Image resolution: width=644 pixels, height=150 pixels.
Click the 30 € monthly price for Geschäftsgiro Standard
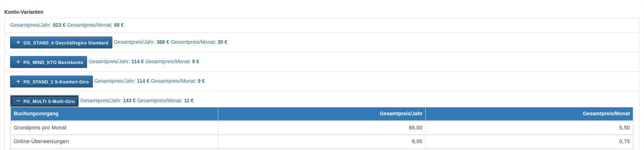[x=222, y=42]
